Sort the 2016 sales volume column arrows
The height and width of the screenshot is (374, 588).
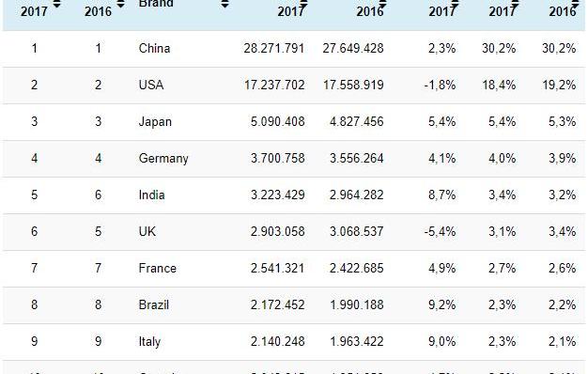382,4
